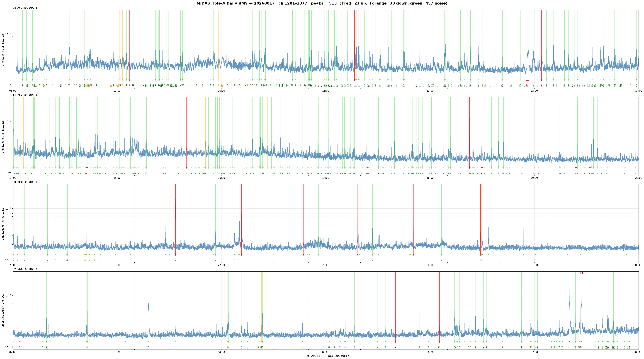The width and height of the screenshot is (644, 359).
Task: Pick green noise peak number 421
Action: pyautogui.click(x=379, y=260)
